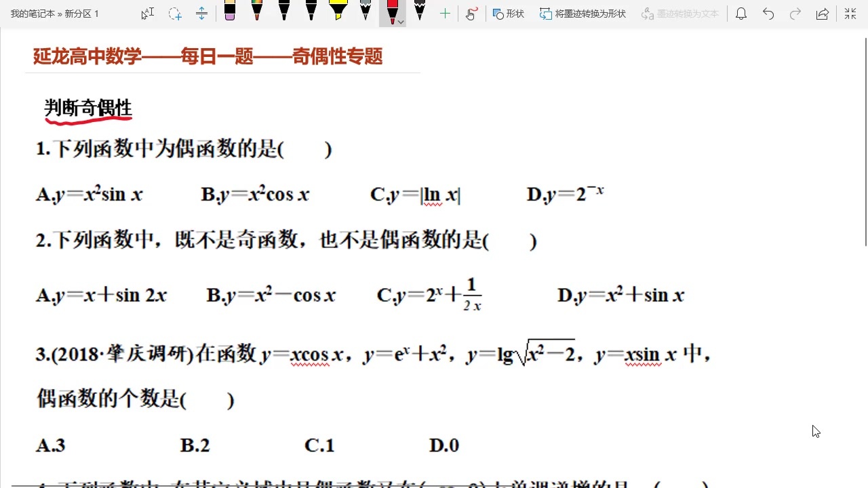Toggle Draw with Touch mode
This screenshot has height=488, width=868.
[x=472, y=14]
